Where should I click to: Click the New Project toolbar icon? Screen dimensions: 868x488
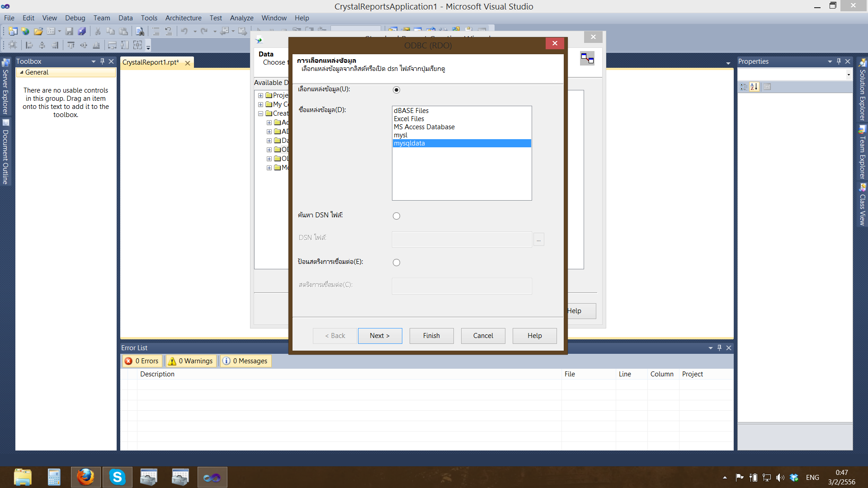click(13, 31)
